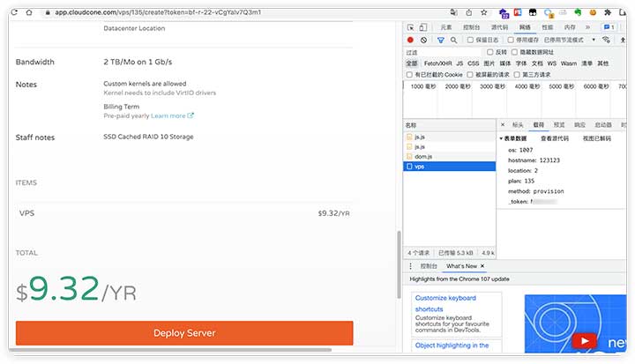The width and height of the screenshot is (635, 364).
Task: Open Customize keyboard shortcuts link
Action: pos(445,303)
